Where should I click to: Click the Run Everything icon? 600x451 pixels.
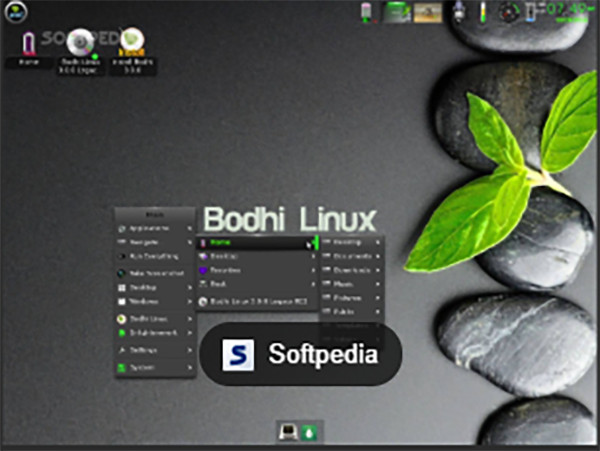coord(122,257)
